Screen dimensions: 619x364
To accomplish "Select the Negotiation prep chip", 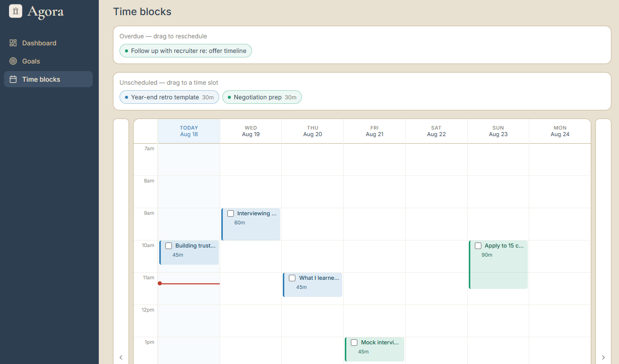I will coord(262,97).
